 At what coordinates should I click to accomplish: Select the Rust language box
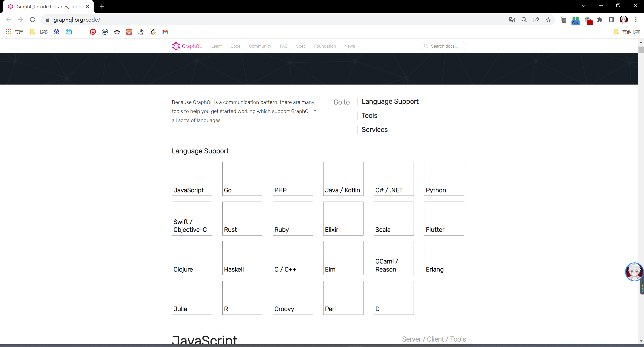tap(242, 218)
